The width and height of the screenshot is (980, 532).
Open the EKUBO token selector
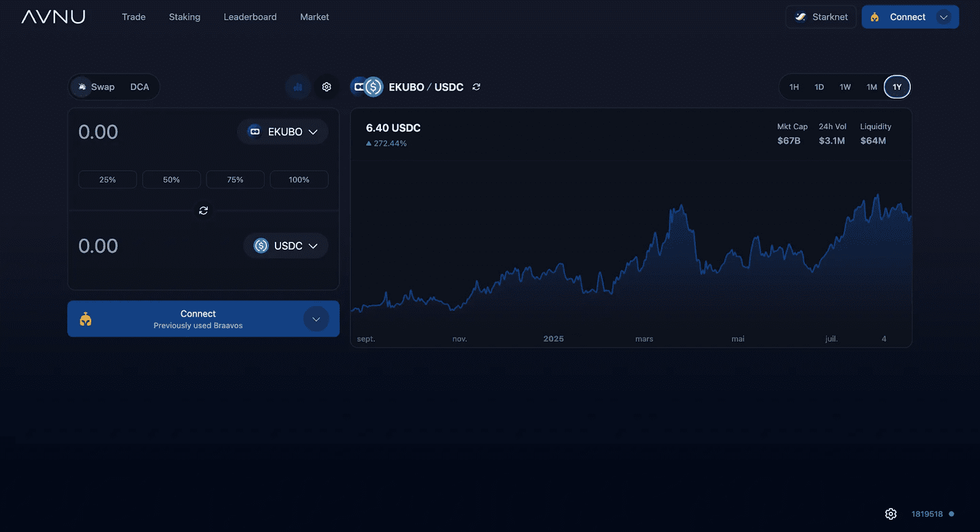[283, 132]
